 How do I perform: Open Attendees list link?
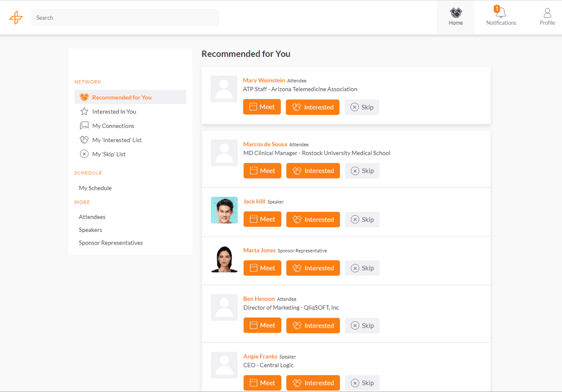pos(92,217)
